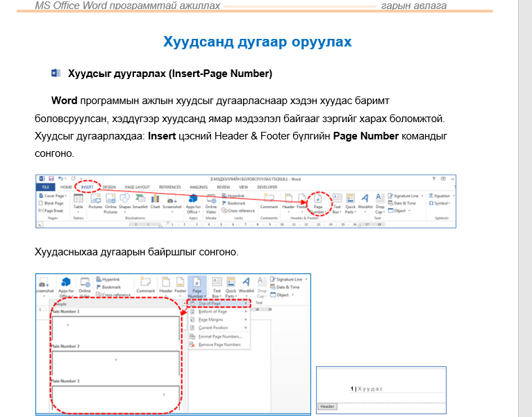Select the circled INSERT tab
This screenshot has width=532, height=417.
(88, 187)
